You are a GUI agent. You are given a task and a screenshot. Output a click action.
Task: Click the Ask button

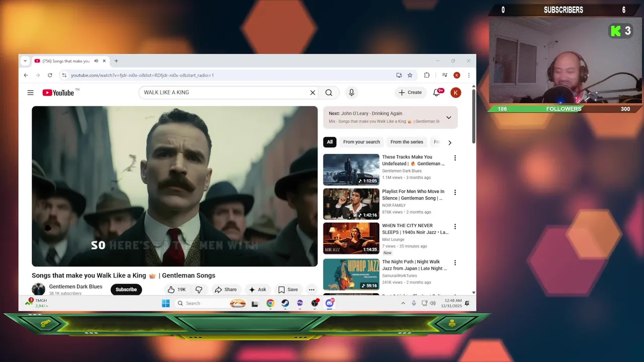tap(257, 290)
